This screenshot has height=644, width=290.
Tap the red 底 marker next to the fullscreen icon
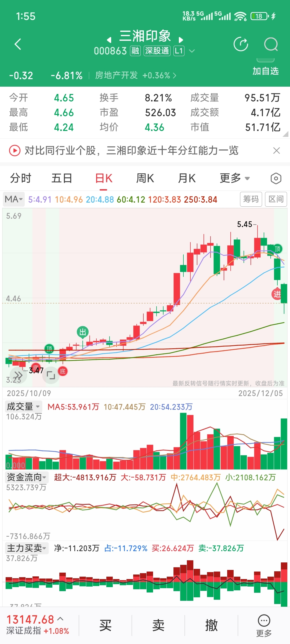pos(63,371)
